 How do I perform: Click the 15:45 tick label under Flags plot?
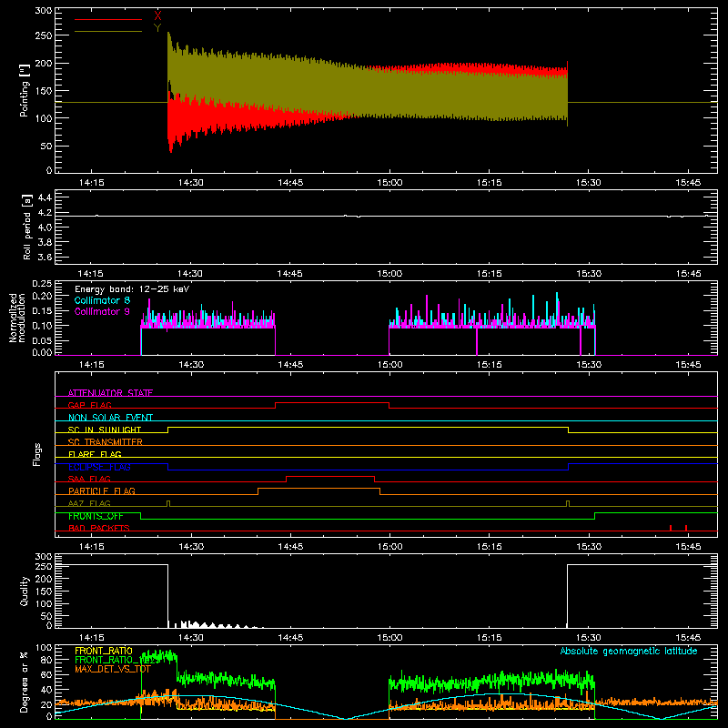coord(688,547)
